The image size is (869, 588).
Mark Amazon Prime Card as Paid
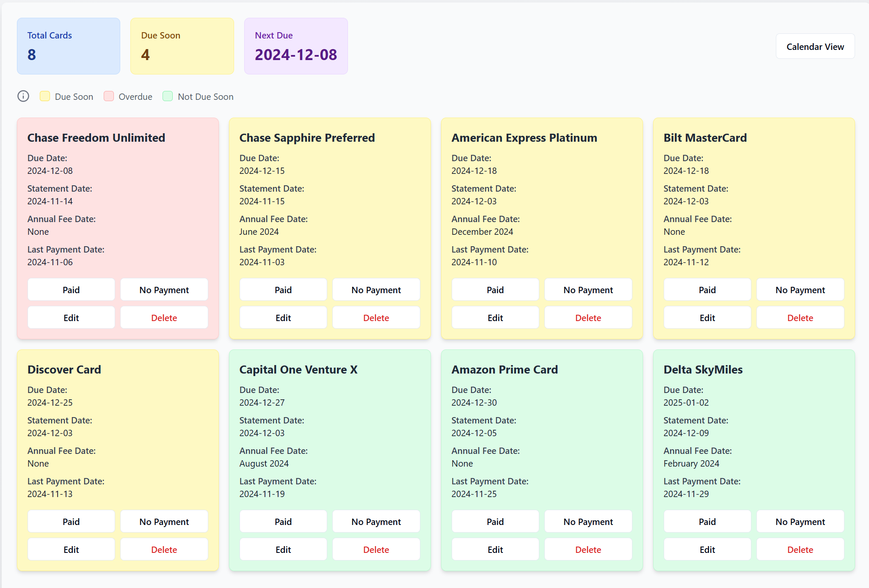[495, 522]
